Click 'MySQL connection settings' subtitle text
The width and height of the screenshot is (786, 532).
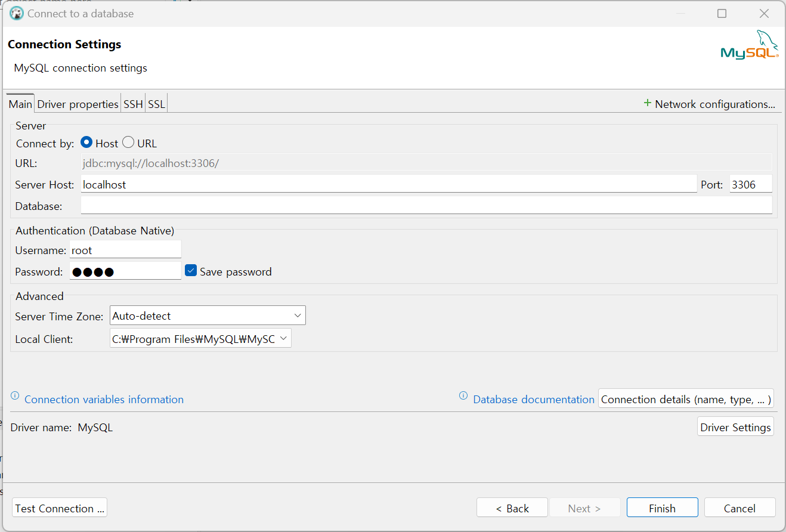coord(81,68)
